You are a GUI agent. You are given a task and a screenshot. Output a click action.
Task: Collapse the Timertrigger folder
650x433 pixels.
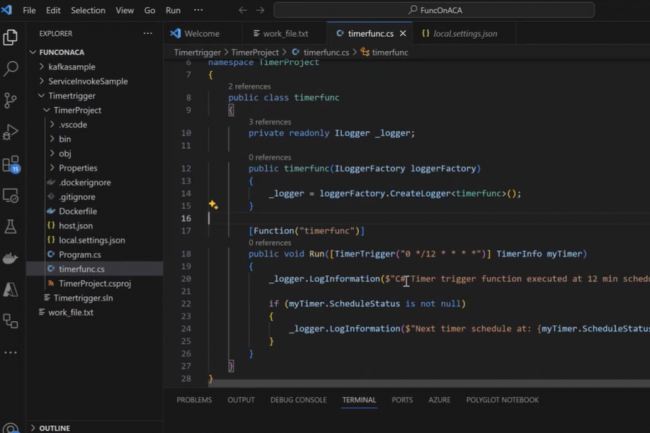tap(71, 96)
